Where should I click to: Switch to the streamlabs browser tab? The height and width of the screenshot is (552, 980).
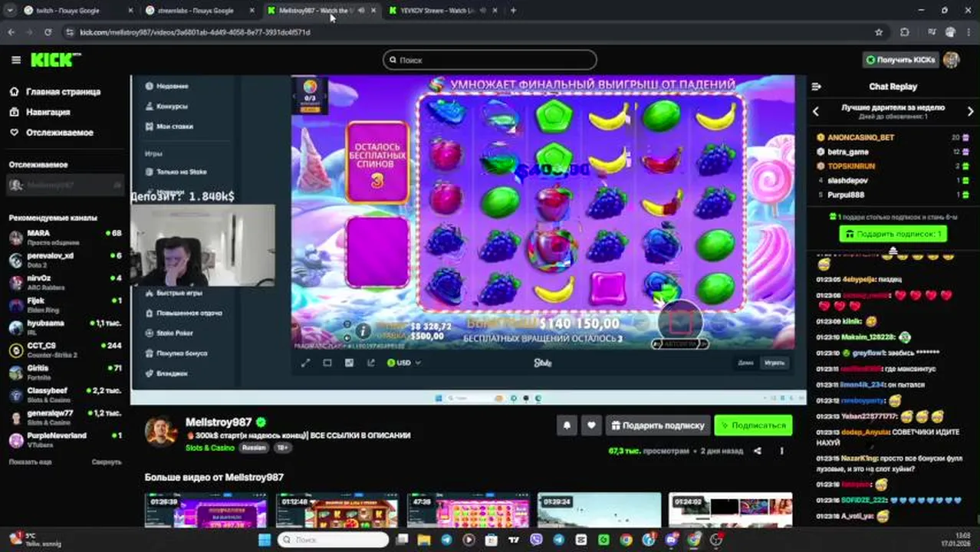point(199,10)
